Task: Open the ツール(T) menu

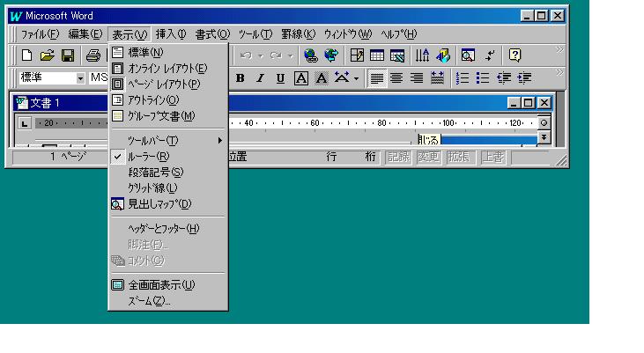Action: [x=255, y=34]
